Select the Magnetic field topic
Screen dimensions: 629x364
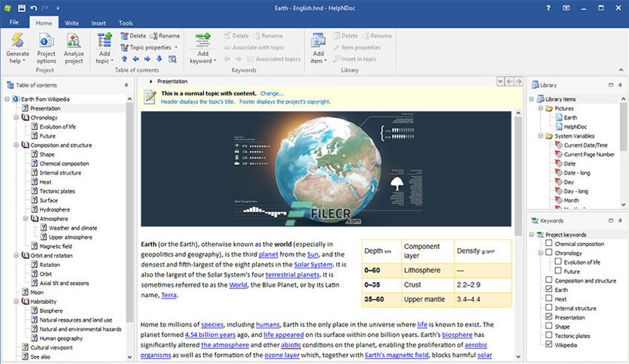coord(56,246)
